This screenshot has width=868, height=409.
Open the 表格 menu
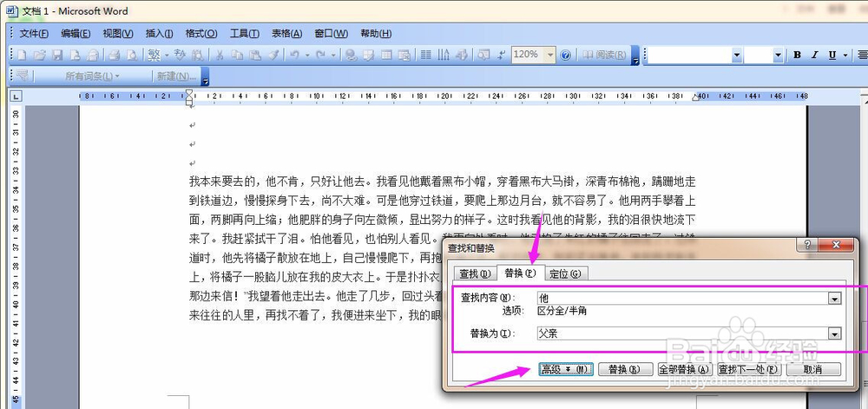coord(286,33)
